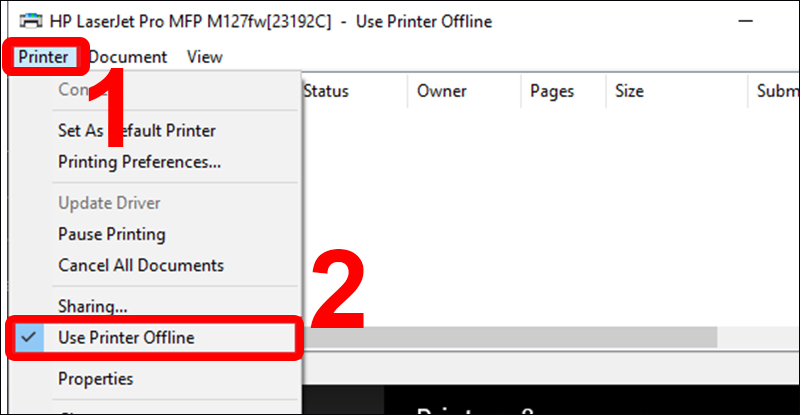Screen dimensions: 800x415
Task: Click the checkmark beside Use Printer Offline
Action: (x=29, y=337)
